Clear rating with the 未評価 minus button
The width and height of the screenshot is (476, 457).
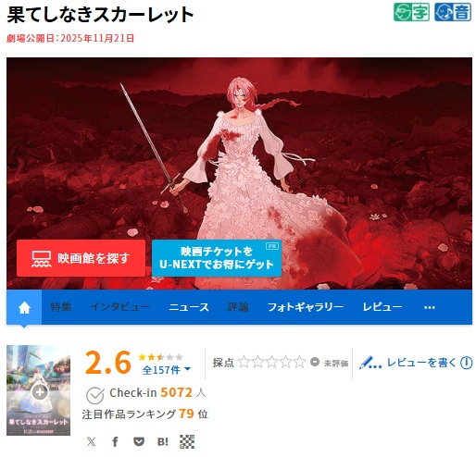click(315, 362)
